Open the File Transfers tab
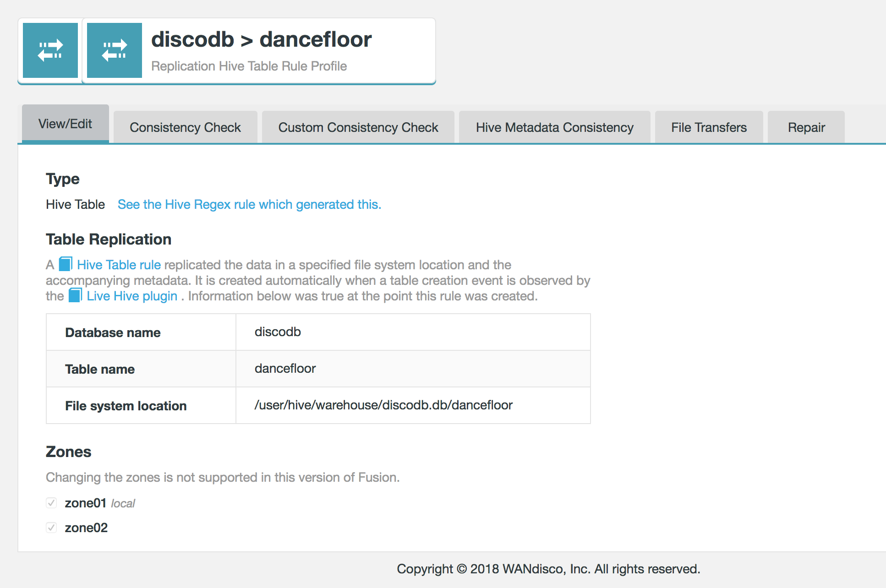This screenshot has width=886, height=588. point(709,127)
